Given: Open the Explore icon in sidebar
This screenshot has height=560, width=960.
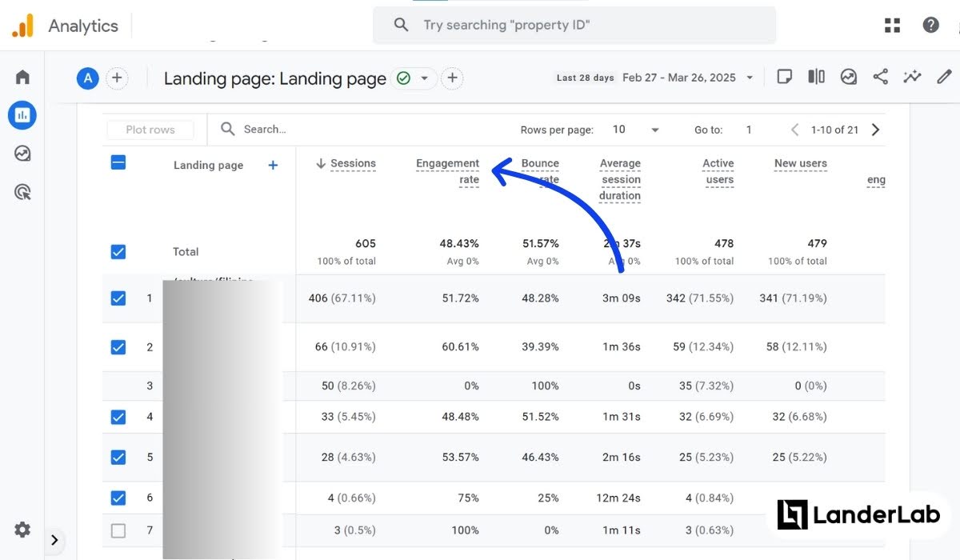Looking at the screenshot, I should point(22,154).
